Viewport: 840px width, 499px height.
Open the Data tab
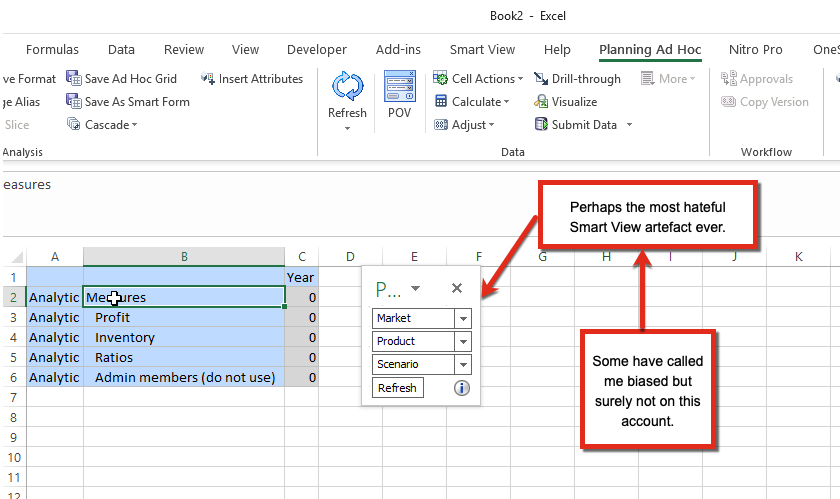point(122,50)
